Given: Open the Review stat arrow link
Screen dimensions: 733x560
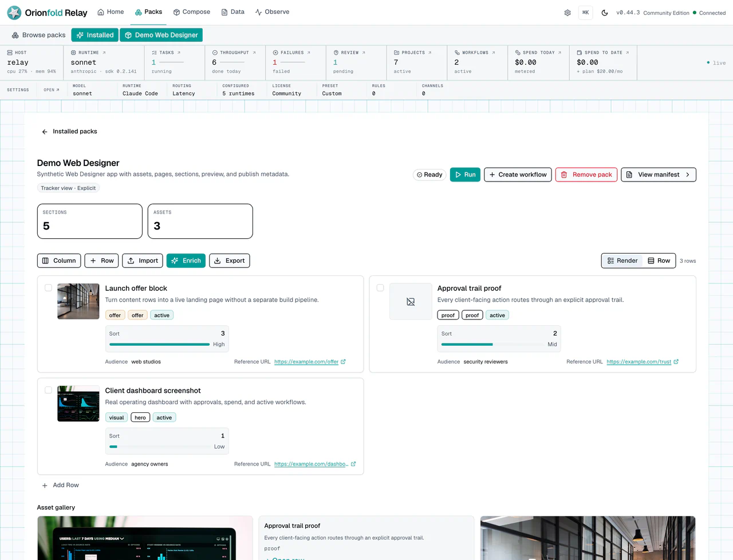Looking at the screenshot, I should coord(364,53).
